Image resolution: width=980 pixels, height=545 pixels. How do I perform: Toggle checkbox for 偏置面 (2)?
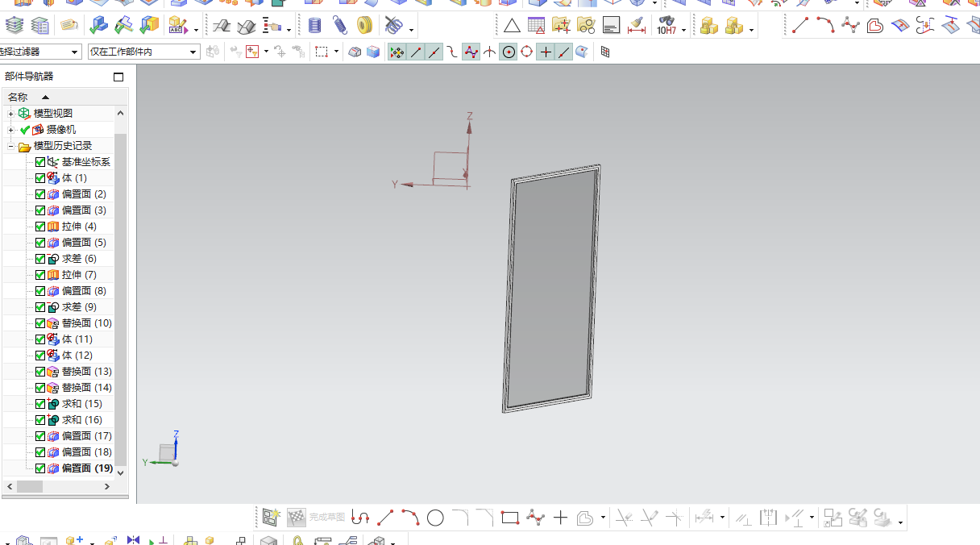coord(40,194)
